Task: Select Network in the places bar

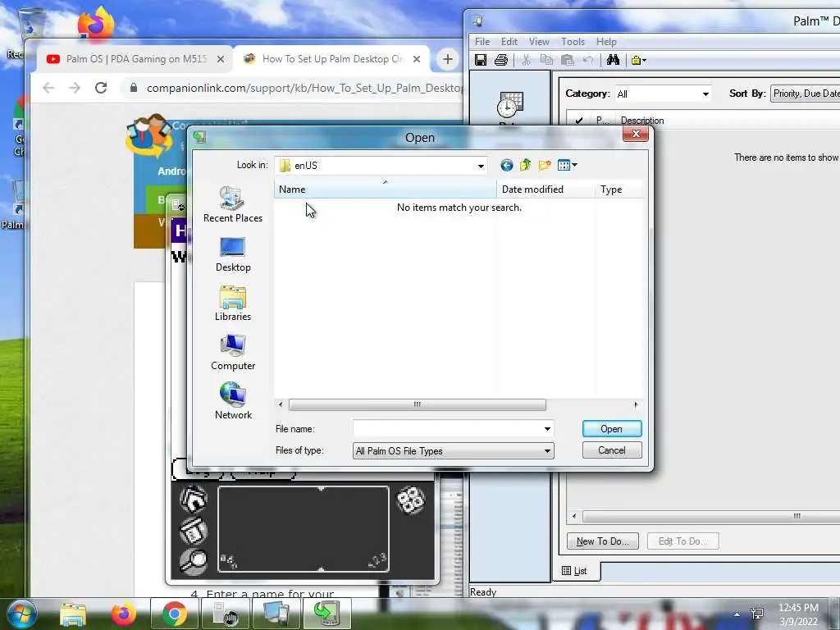Action: [x=232, y=400]
